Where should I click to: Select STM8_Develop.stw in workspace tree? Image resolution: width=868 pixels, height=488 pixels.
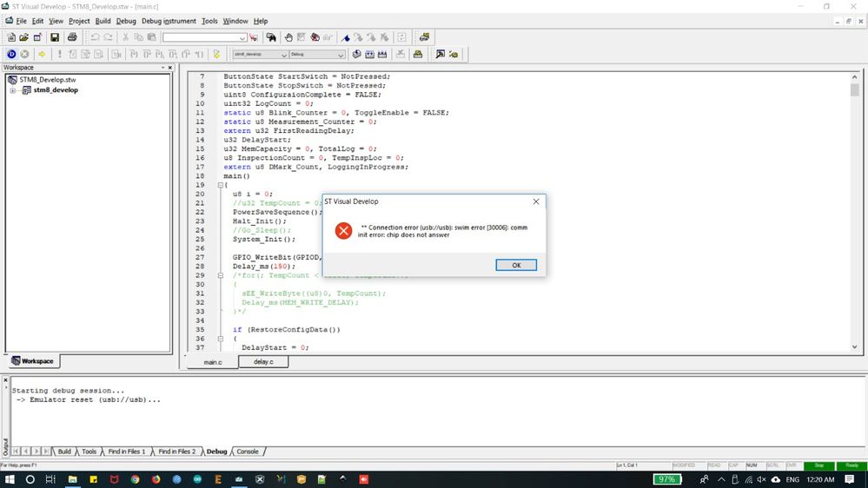click(x=48, y=80)
